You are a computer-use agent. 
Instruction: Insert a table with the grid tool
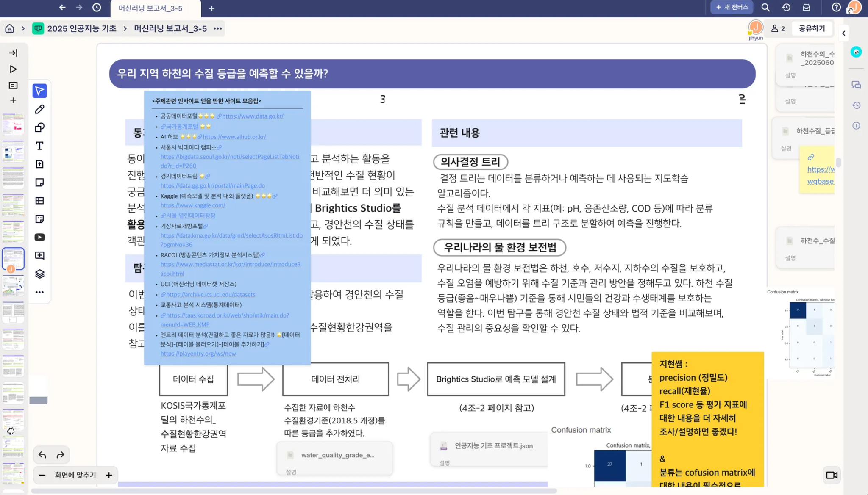39,201
